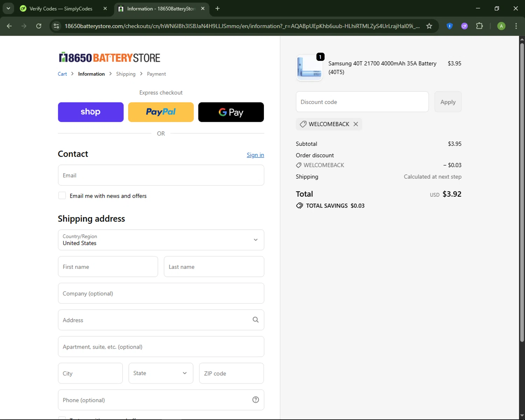Remove the WELCOMEBACK discount code

point(356,124)
